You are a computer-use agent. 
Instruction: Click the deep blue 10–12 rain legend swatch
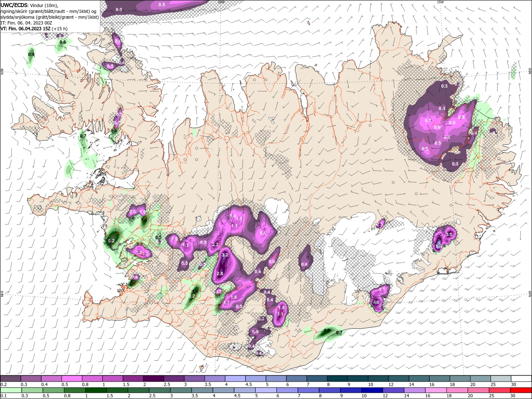click(372, 390)
